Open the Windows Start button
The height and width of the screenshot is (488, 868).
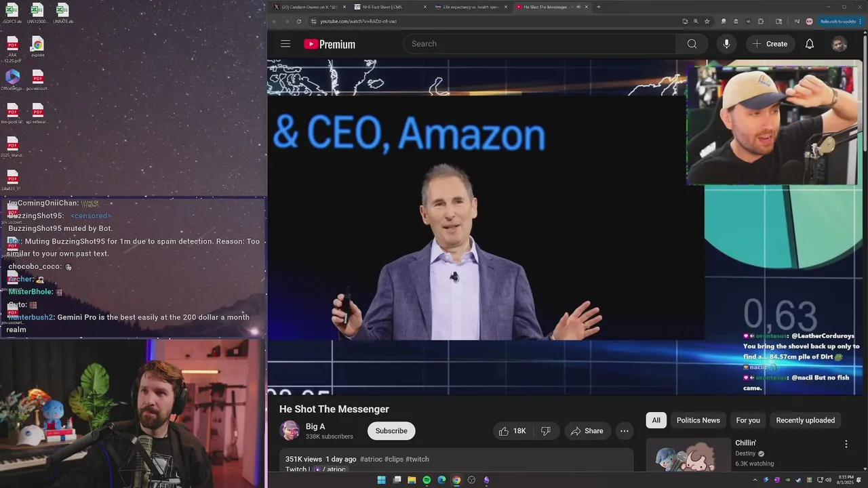click(x=381, y=480)
